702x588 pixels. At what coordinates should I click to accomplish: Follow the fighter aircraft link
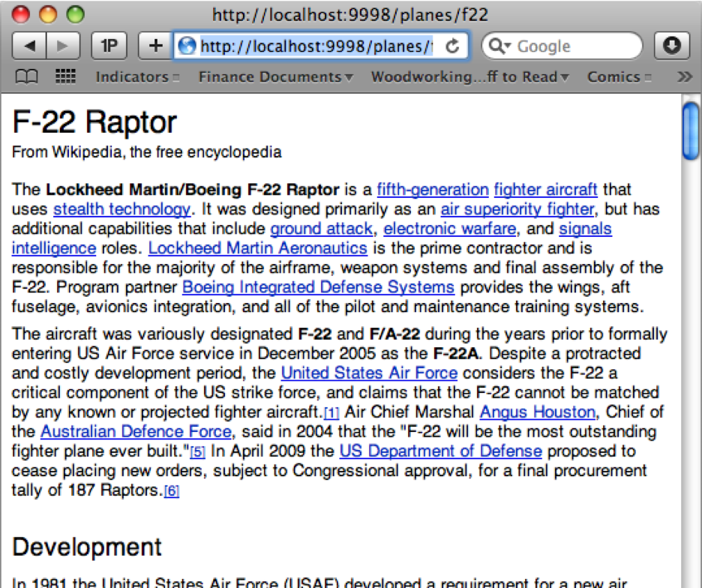point(546,190)
